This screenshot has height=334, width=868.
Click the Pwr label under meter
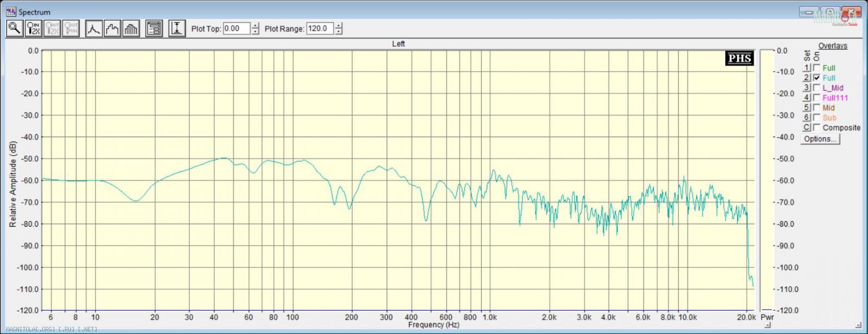767,317
